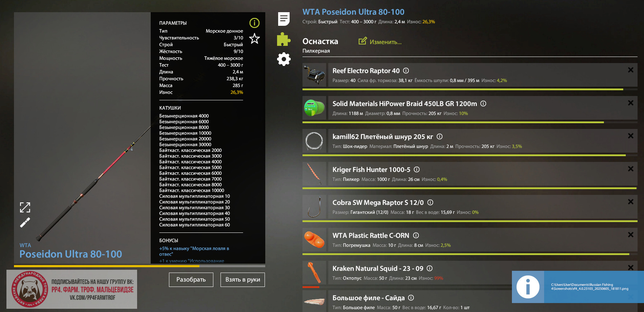The image size is (644, 312).
Task: Select the Kriger pilker lure thumbnail
Action: [314, 174]
